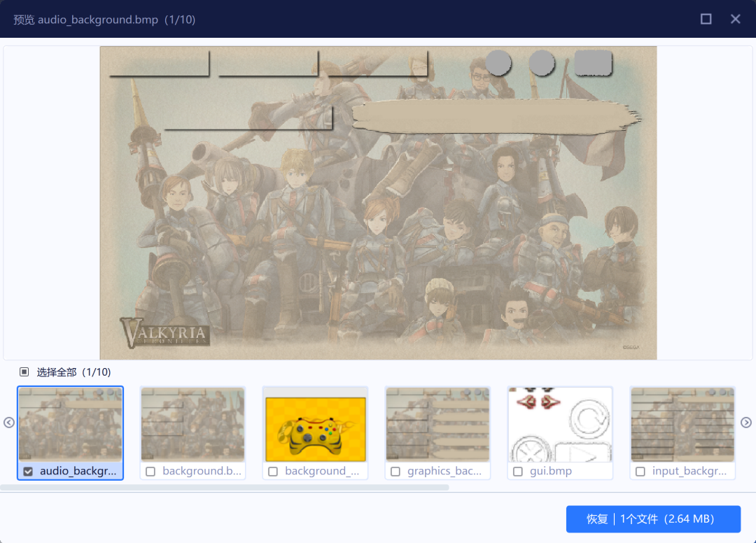756x543 pixels.
Task: Maximize the preview window
Action: point(706,19)
